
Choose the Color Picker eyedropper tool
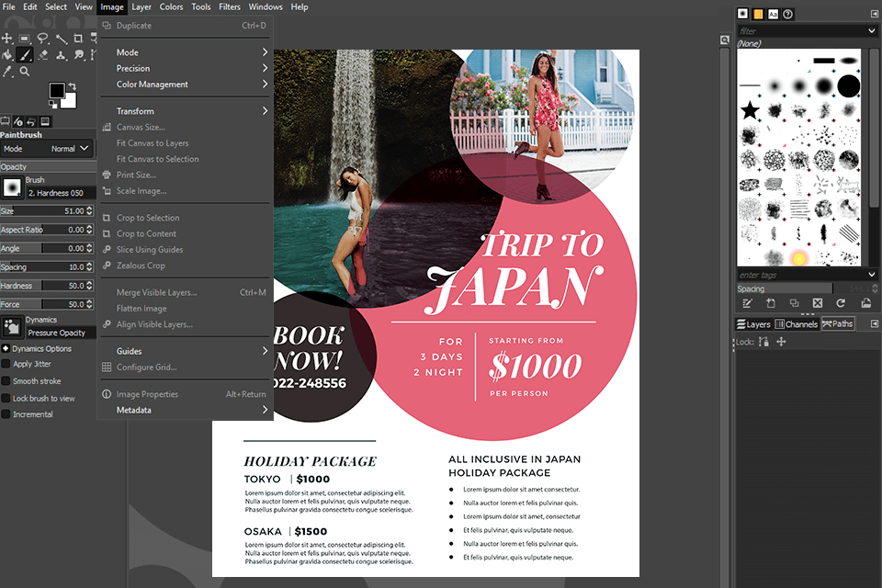(x=7, y=72)
